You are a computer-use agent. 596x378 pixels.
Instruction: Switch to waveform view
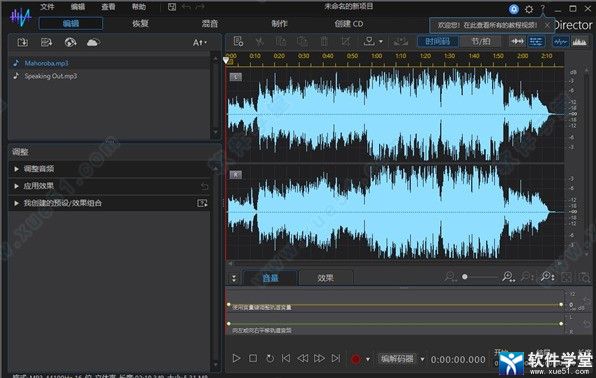(x=561, y=41)
